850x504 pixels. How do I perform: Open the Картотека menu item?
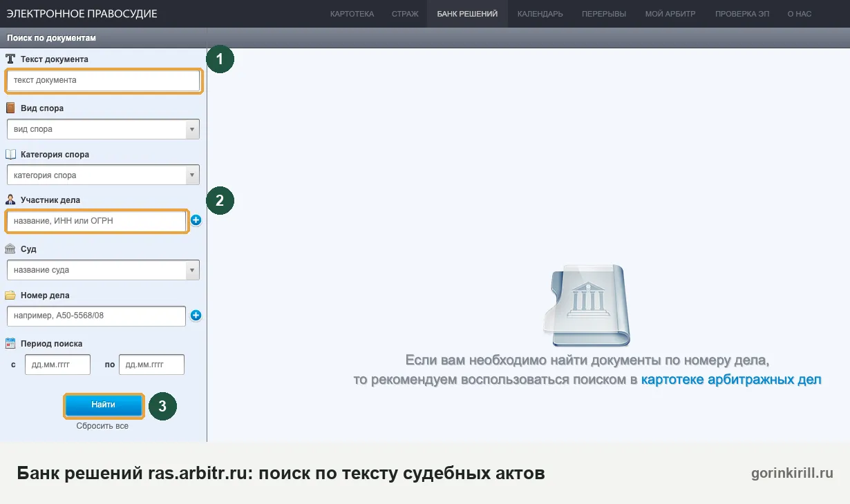[x=352, y=14]
